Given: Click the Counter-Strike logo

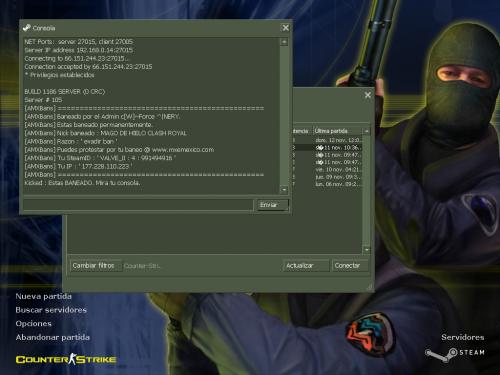Looking at the screenshot, I should click(66, 359).
